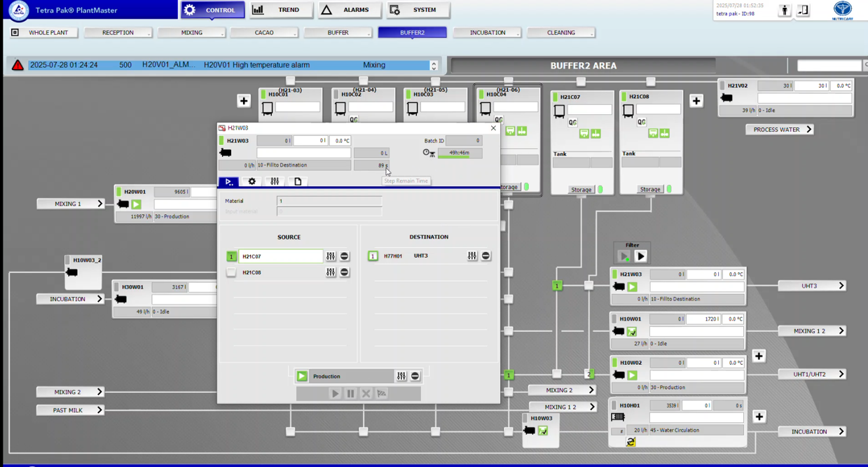Toggle destination H77H01 selector numbered 1

(373, 256)
